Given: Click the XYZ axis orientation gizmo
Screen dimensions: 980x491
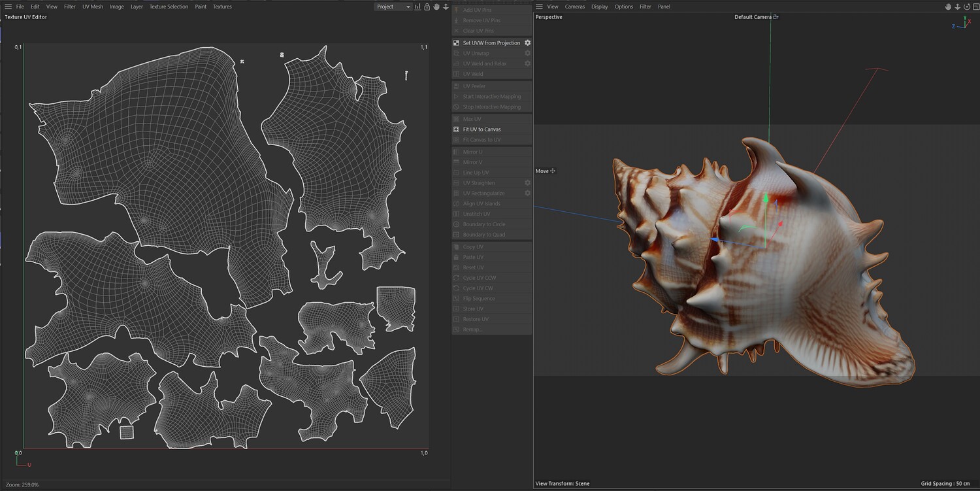Looking at the screenshot, I should point(963,24).
